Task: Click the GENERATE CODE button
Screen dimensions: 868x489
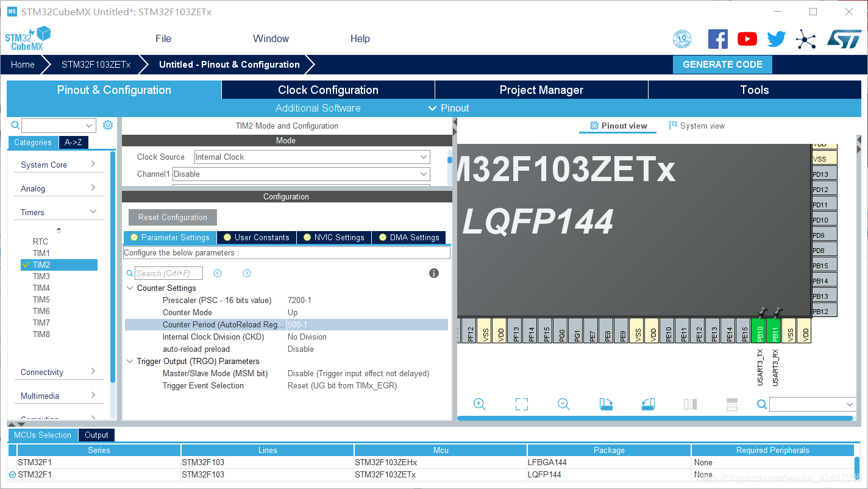Action: click(x=722, y=65)
